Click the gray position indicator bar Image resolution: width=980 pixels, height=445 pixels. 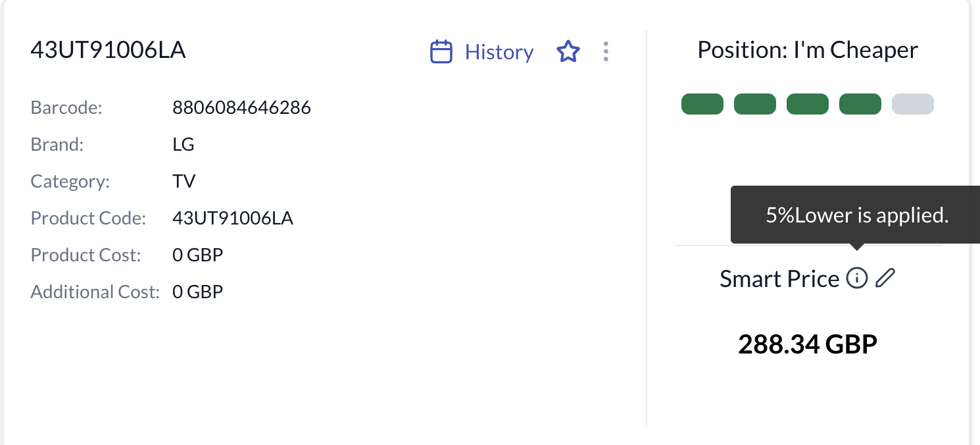point(913,104)
